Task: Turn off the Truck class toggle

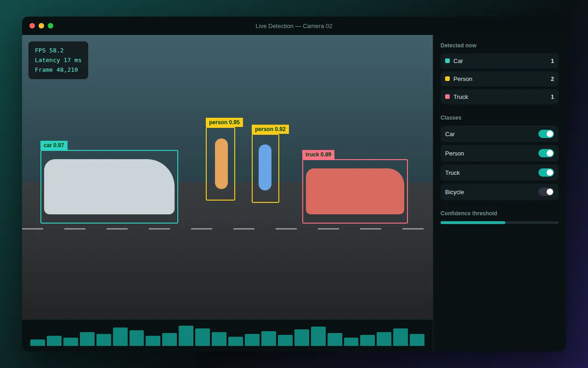Action: (x=546, y=172)
